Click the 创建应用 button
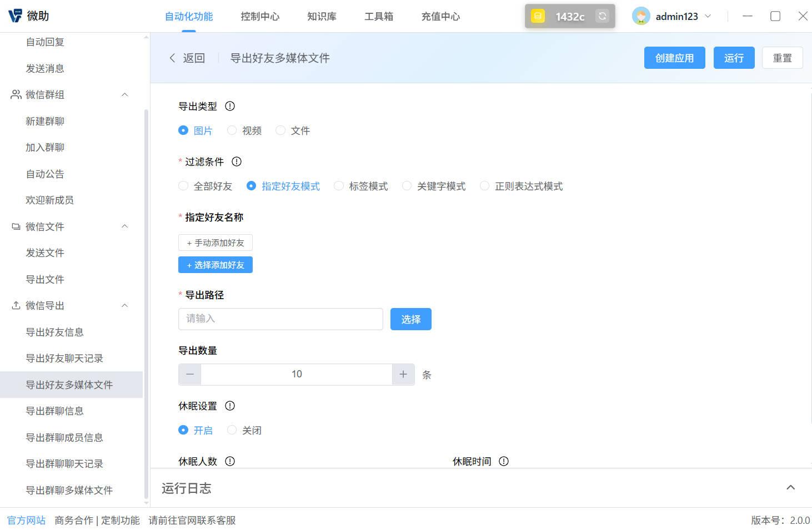 (x=674, y=58)
